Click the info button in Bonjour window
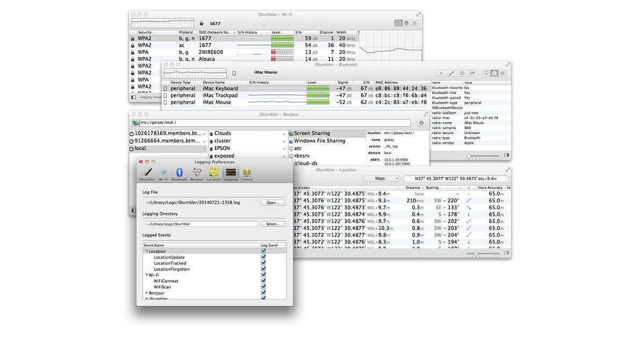Viewport: 644px width, 337px height. pyautogui.click(x=421, y=123)
